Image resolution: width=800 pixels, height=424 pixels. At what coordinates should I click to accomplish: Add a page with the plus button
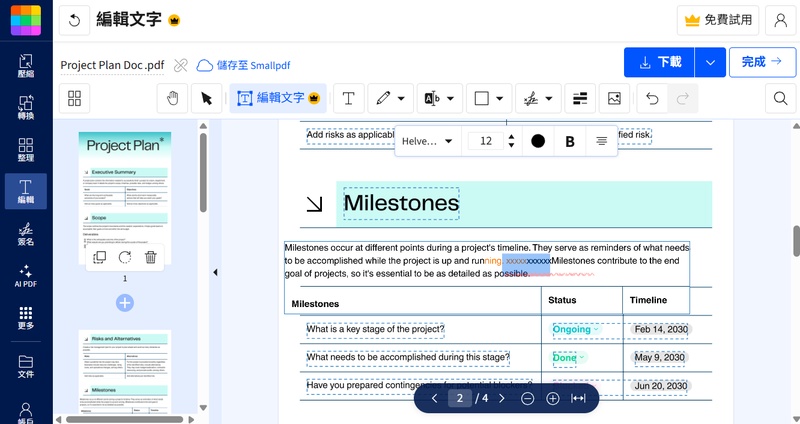pos(125,303)
